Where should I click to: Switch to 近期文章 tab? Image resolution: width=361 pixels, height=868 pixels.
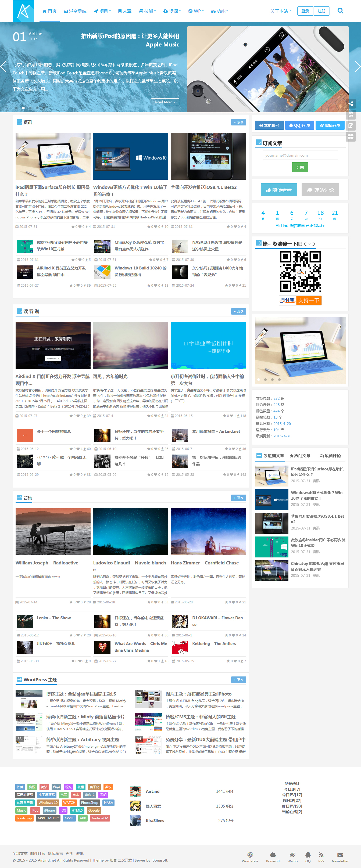tap(274, 456)
